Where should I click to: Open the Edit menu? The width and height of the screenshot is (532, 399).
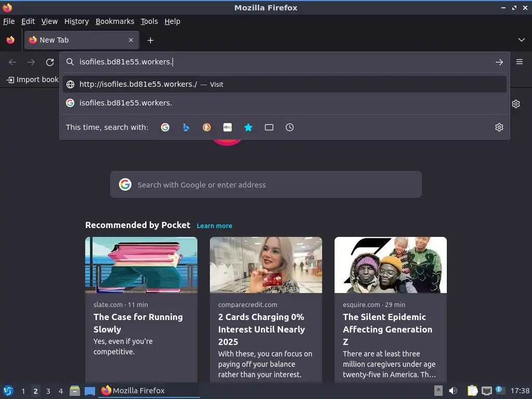[28, 21]
